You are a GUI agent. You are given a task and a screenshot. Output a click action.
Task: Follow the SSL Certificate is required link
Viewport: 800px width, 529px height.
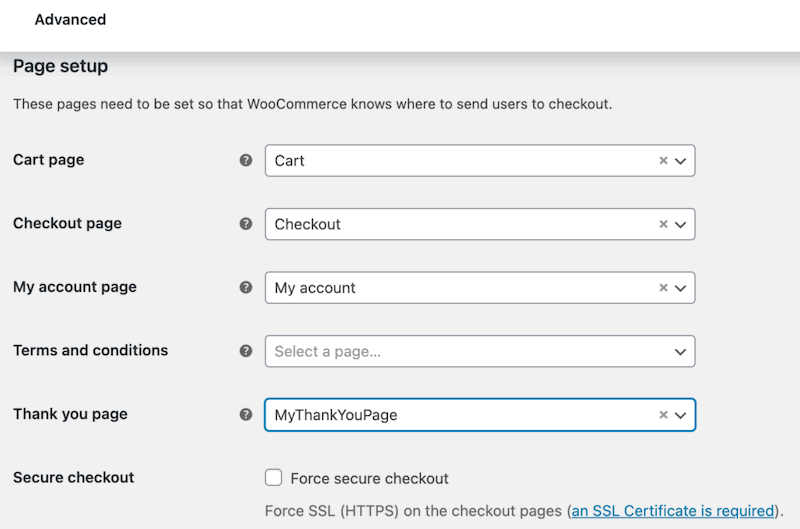click(x=673, y=511)
